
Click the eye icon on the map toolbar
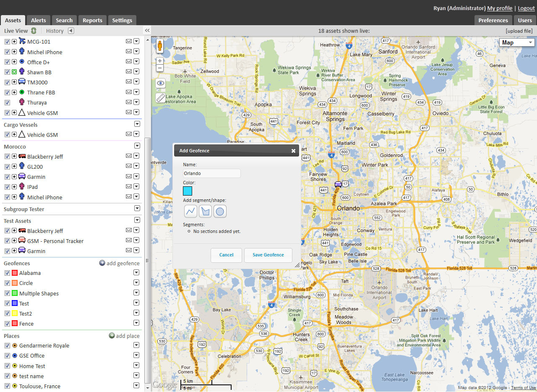tap(160, 83)
